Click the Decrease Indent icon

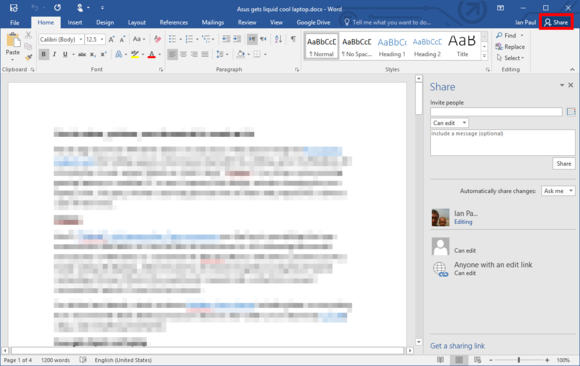coord(226,39)
